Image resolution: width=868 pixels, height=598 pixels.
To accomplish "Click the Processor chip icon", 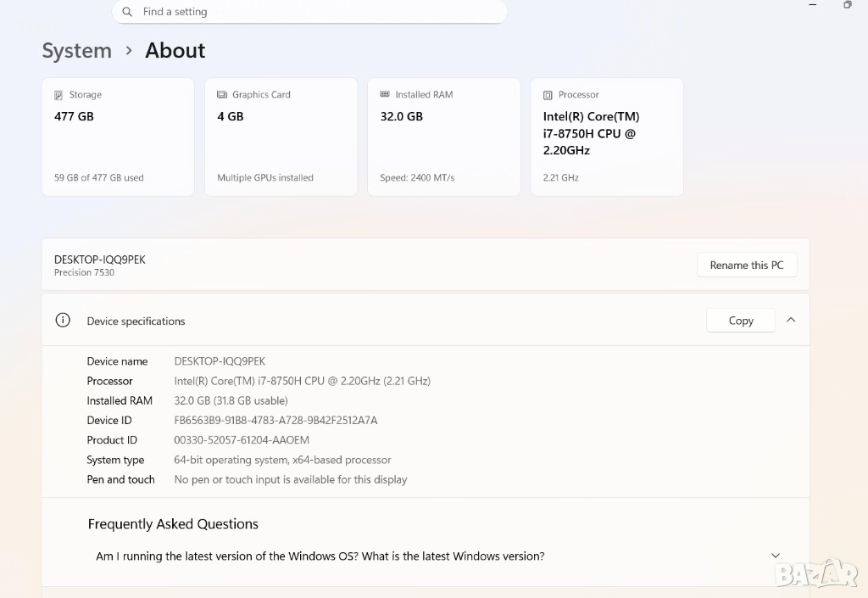I will (548, 95).
